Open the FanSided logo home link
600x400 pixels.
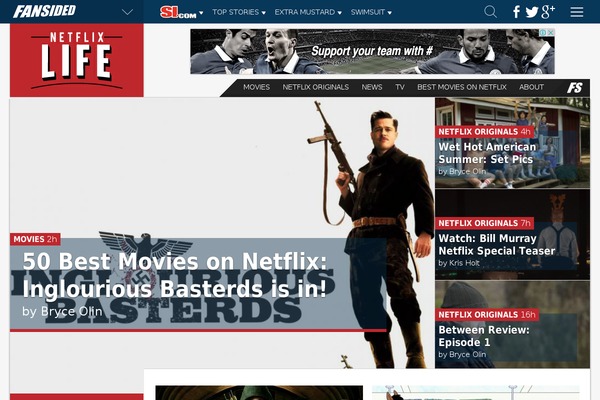click(x=44, y=11)
